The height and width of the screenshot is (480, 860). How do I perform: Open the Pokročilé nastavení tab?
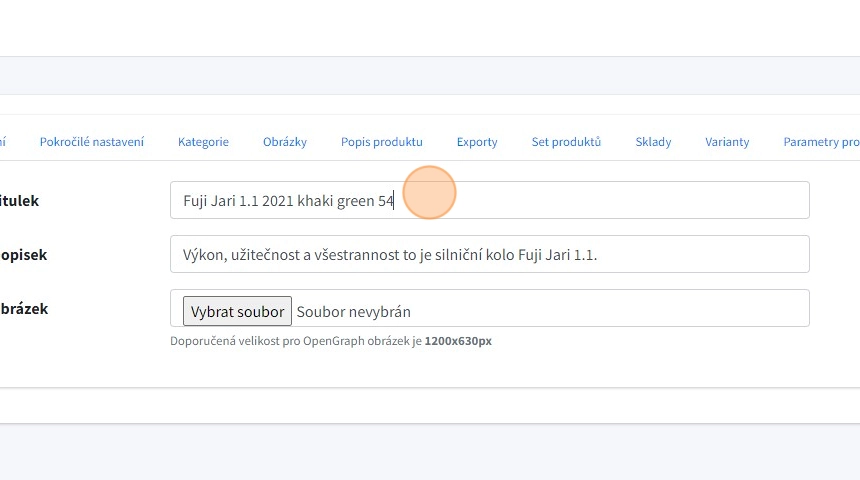click(92, 142)
